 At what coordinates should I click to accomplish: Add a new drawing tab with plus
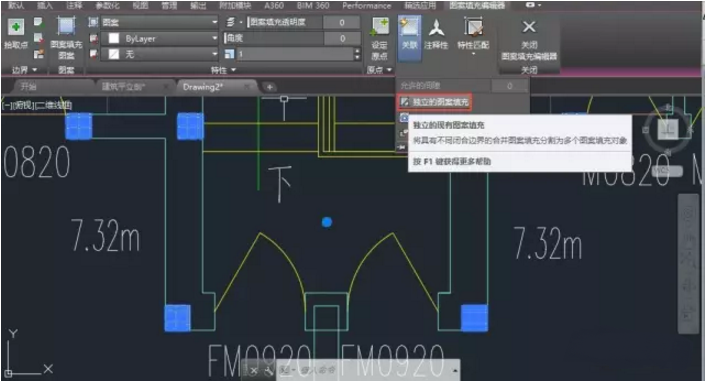pos(269,87)
